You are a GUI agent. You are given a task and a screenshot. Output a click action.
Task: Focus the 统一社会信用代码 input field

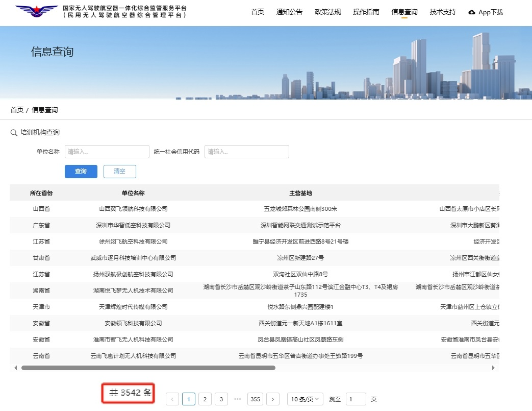(247, 152)
